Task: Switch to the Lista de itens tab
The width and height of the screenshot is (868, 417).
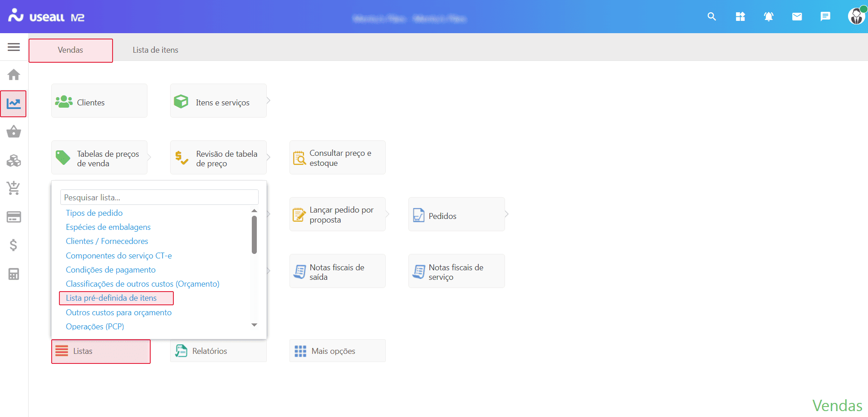Action: (x=155, y=50)
